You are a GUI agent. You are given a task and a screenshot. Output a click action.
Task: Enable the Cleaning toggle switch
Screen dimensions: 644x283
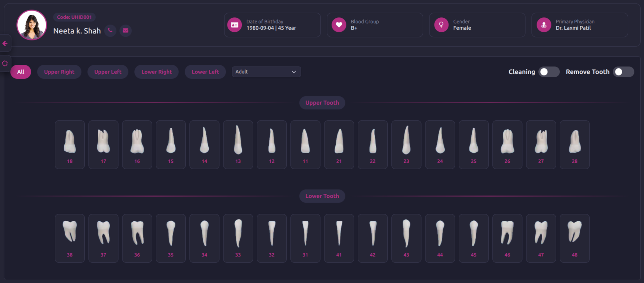(x=548, y=72)
